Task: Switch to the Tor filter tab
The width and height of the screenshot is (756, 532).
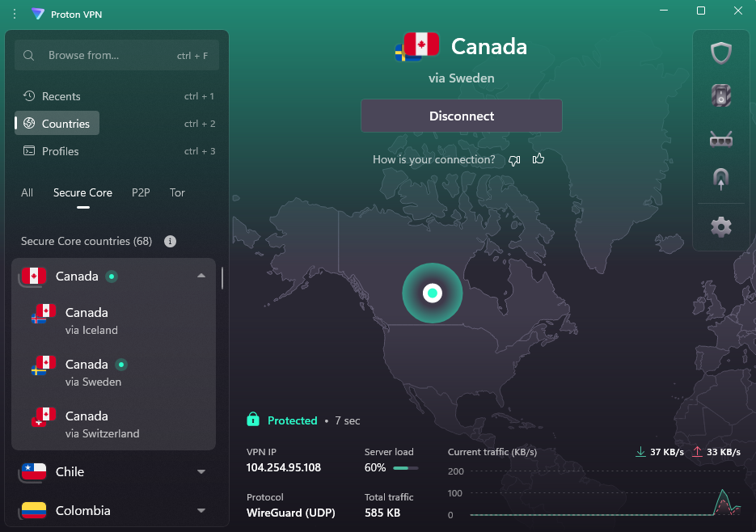Action: click(x=177, y=193)
